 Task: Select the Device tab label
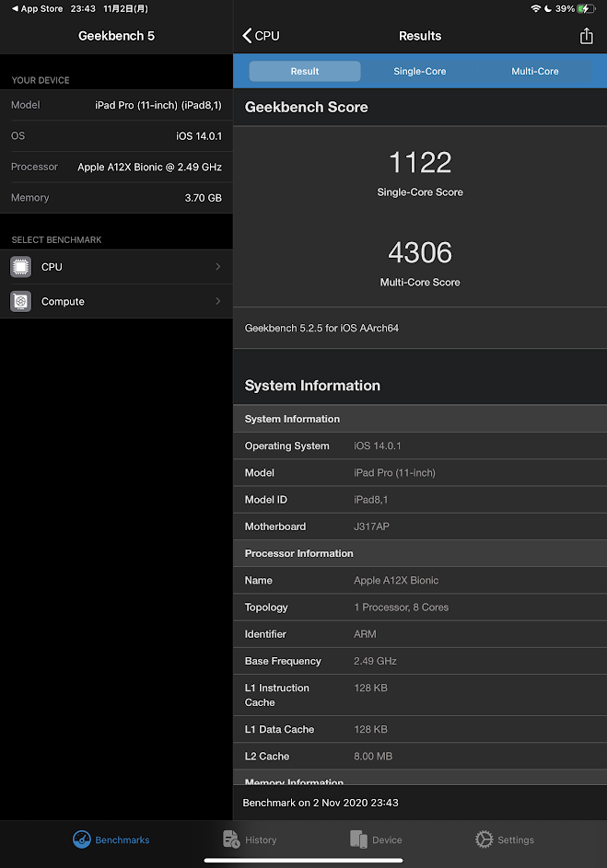pos(387,839)
